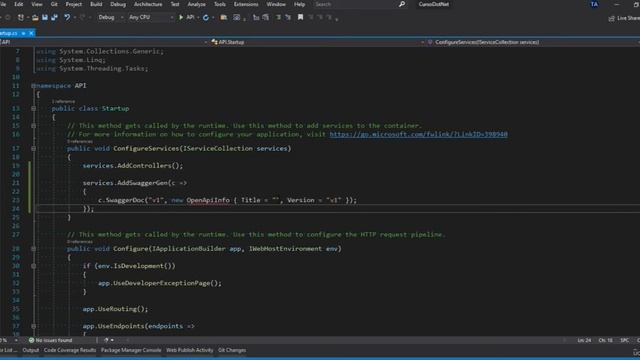Click the services.AddControllers() line
This screenshot has width=640, height=360.
[x=133, y=166]
